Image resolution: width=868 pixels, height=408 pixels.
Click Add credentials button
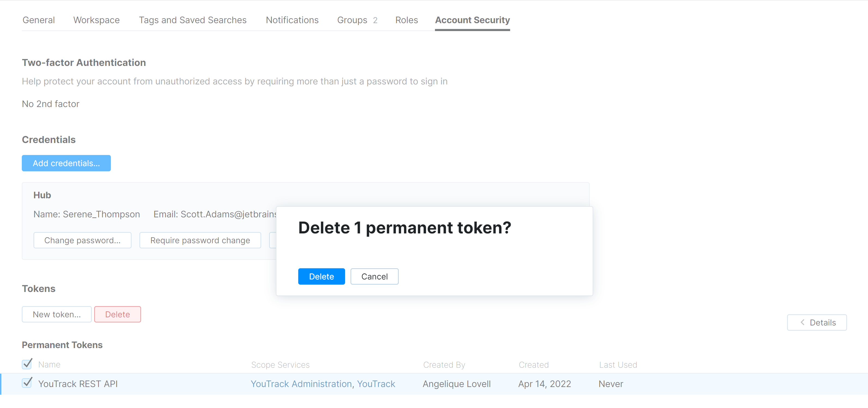point(66,163)
